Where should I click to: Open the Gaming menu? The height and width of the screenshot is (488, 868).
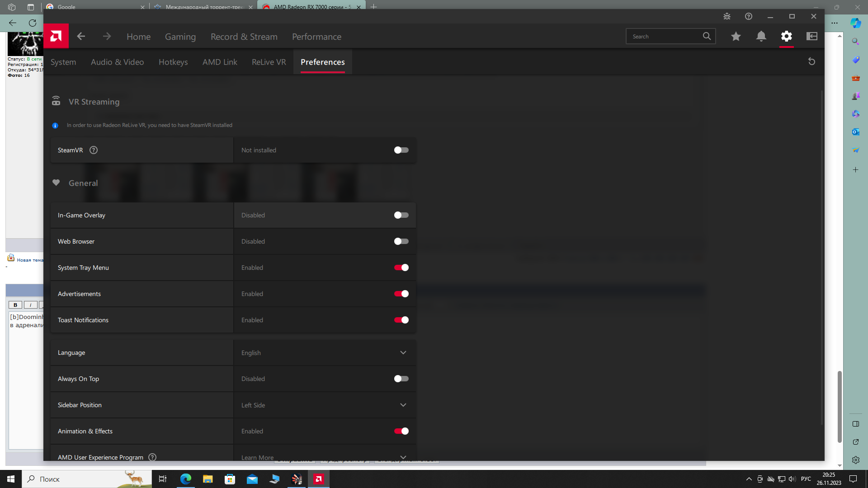point(180,37)
